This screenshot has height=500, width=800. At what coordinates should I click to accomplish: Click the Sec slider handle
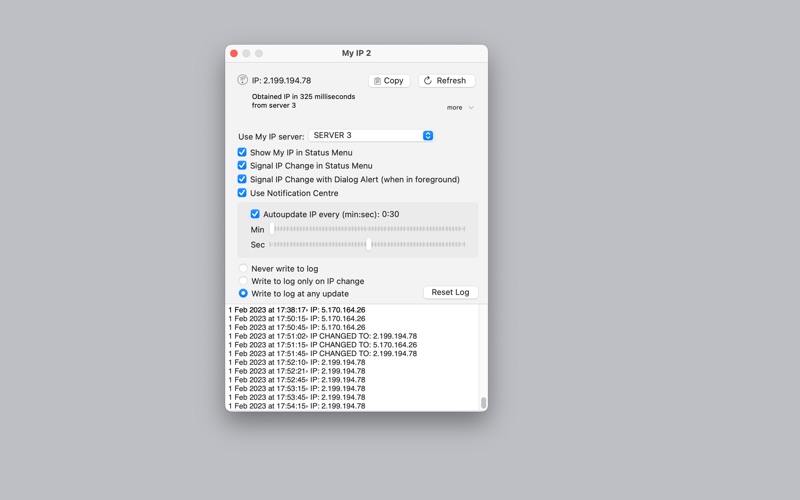point(368,244)
